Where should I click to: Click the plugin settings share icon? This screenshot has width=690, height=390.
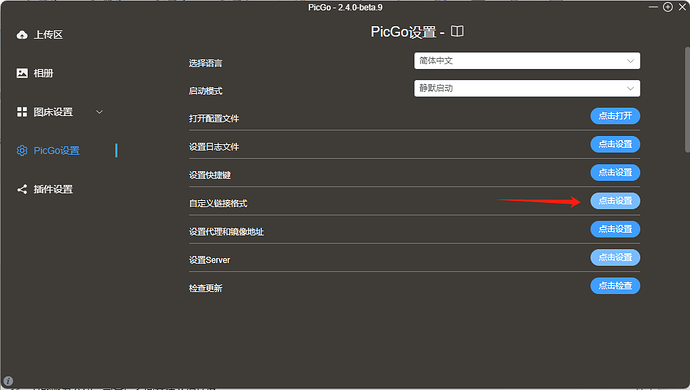(x=22, y=189)
